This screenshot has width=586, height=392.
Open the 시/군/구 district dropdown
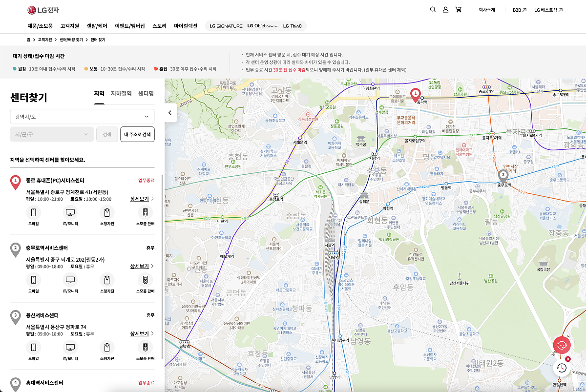(x=52, y=134)
